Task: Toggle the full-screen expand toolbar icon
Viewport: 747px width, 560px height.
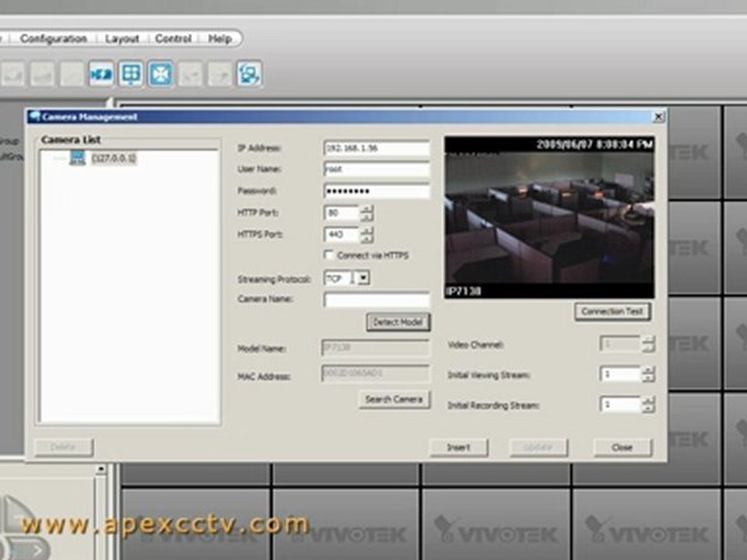Action: 160,75
